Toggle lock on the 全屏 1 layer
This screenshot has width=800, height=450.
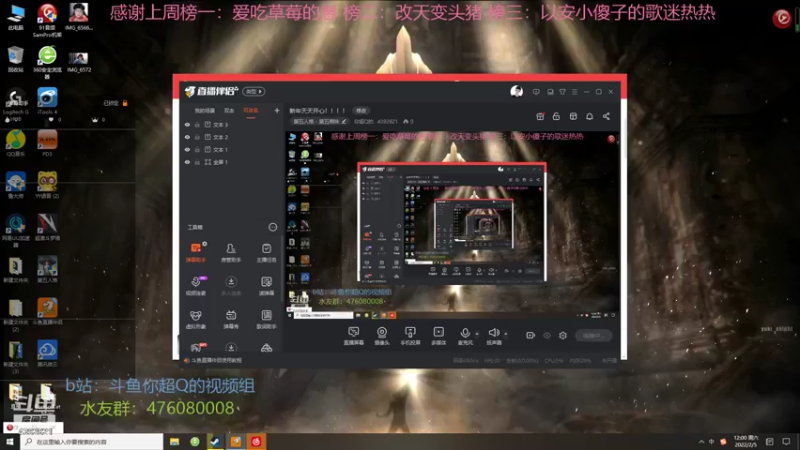click(x=197, y=162)
